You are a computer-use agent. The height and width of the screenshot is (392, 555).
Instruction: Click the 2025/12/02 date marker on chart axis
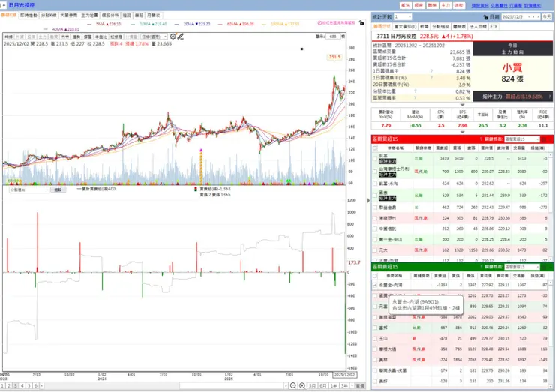pos(344,374)
